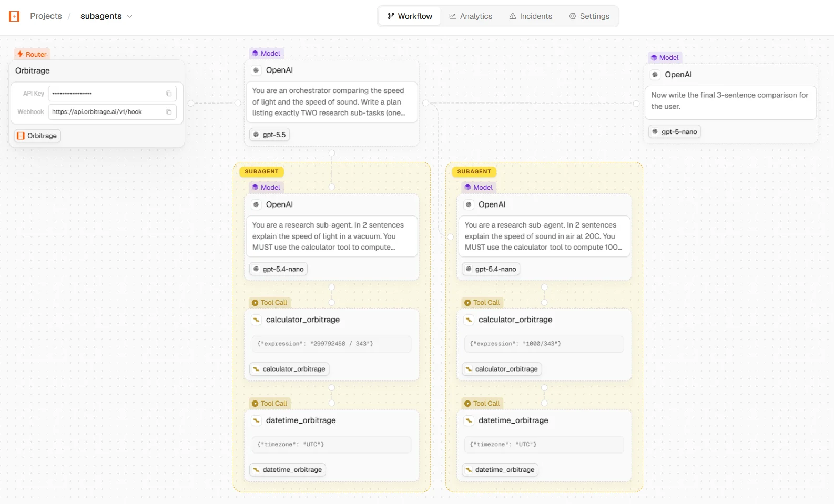Select the expression "299792458 / 343"
This screenshot has height=504, width=834.
tap(331, 344)
